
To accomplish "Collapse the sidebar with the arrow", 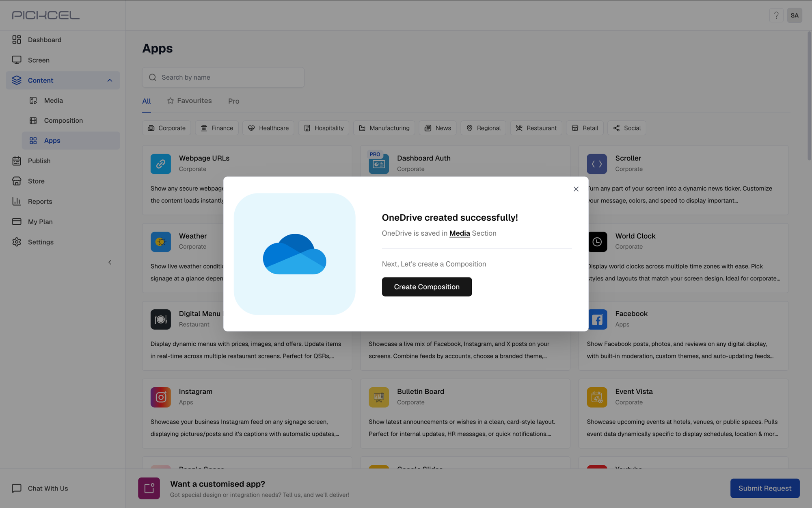I will click(110, 262).
